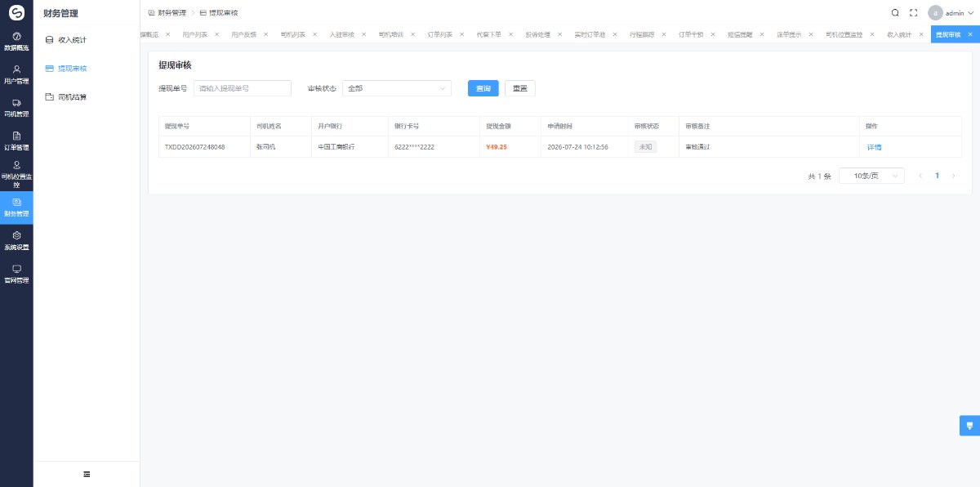Viewport: 980px width, 487px height.
Task: Go to the next page arrow
Action: (953, 176)
